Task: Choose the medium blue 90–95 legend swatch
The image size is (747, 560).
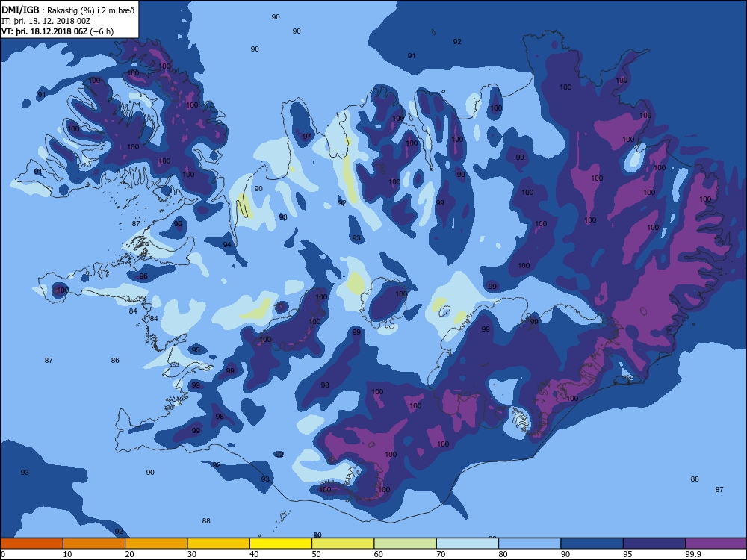Action: (x=592, y=544)
